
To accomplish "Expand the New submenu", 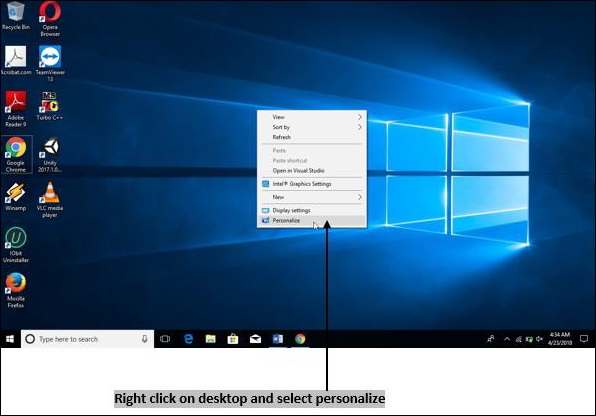I will coord(312,197).
